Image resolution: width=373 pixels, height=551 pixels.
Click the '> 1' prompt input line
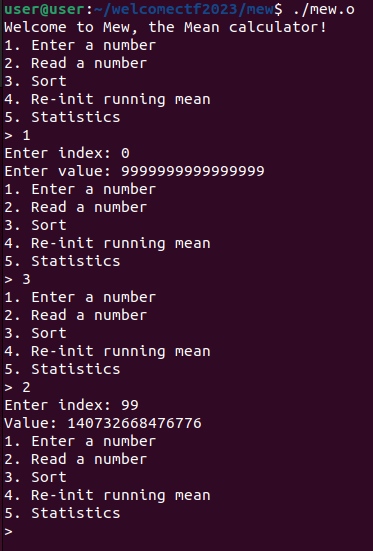(x=17, y=135)
